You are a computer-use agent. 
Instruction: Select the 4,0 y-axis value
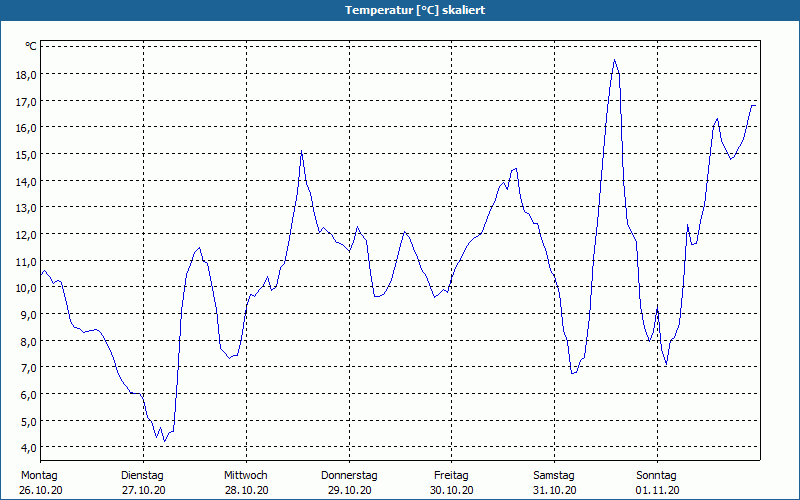pyautogui.click(x=29, y=448)
